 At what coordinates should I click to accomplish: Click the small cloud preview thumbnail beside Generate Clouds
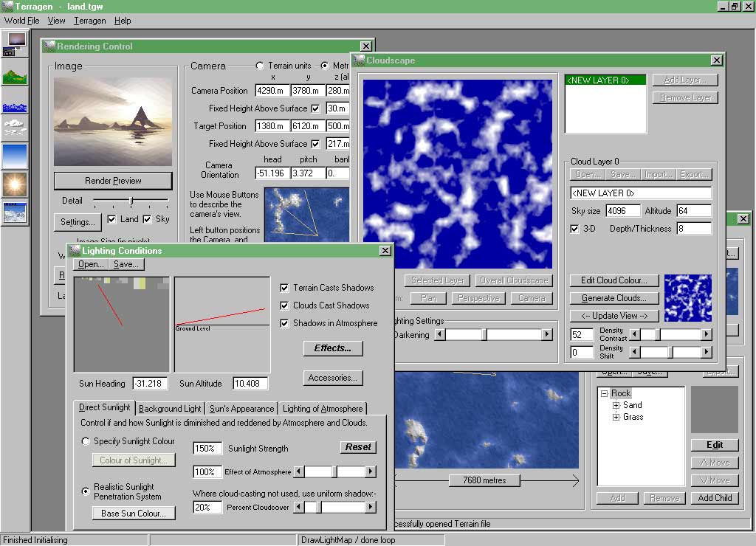[687, 297]
